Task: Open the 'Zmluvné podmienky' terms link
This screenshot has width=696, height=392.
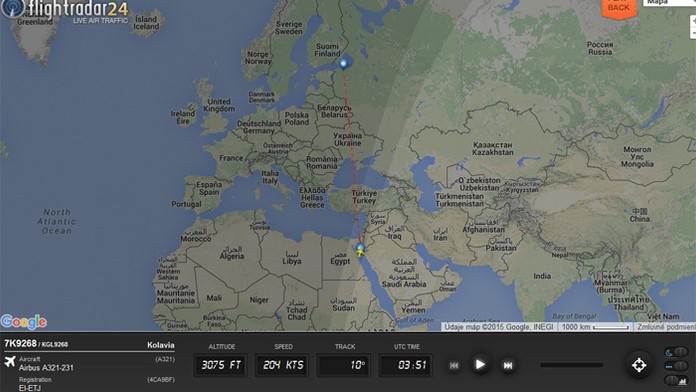Action: click(665, 327)
